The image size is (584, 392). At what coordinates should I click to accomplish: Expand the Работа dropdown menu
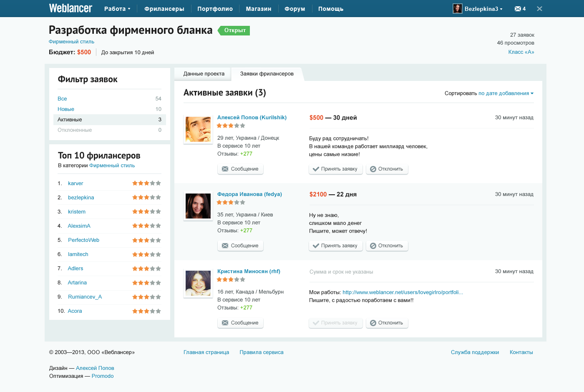(117, 9)
